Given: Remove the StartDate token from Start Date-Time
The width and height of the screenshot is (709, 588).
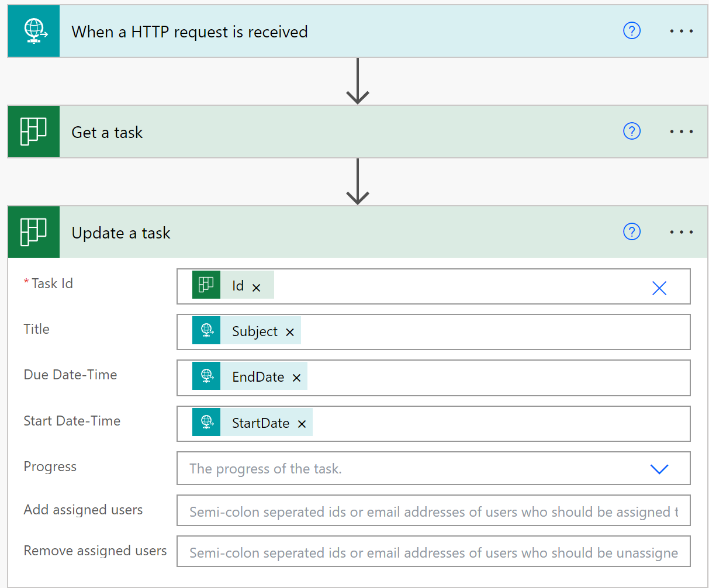Looking at the screenshot, I should pos(302,424).
